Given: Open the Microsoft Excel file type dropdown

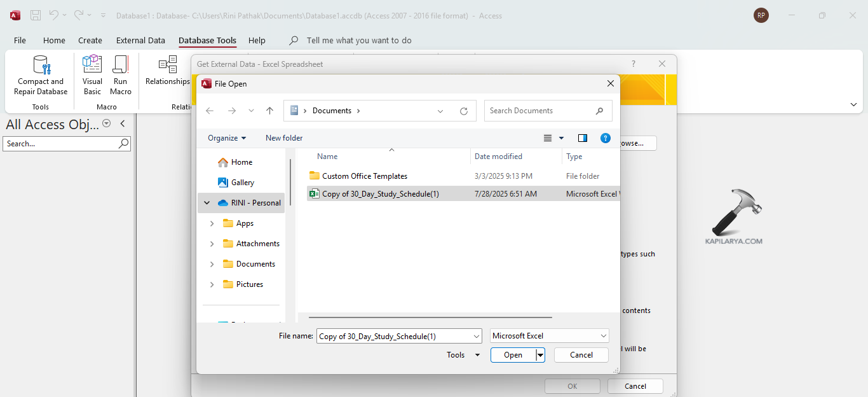Looking at the screenshot, I should (550, 336).
